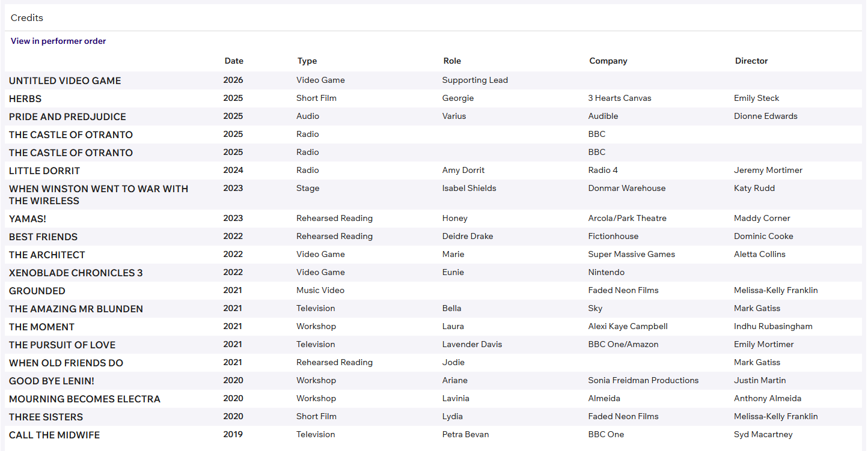Click the Lavinia role cell

tap(456, 398)
